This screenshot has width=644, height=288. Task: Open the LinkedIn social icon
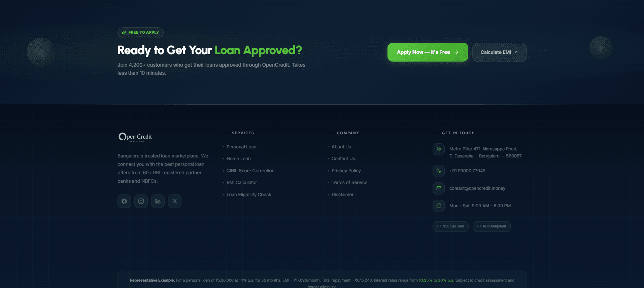click(158, 201)
